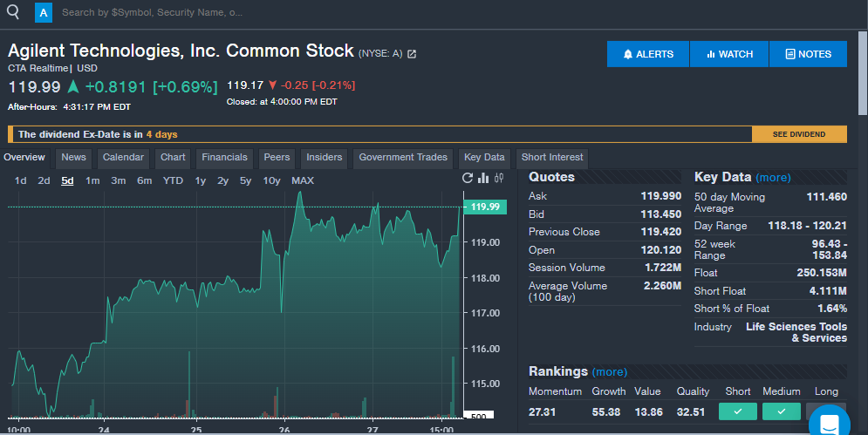
Task: Select the 2d chart range
Action: pos(44,181)
